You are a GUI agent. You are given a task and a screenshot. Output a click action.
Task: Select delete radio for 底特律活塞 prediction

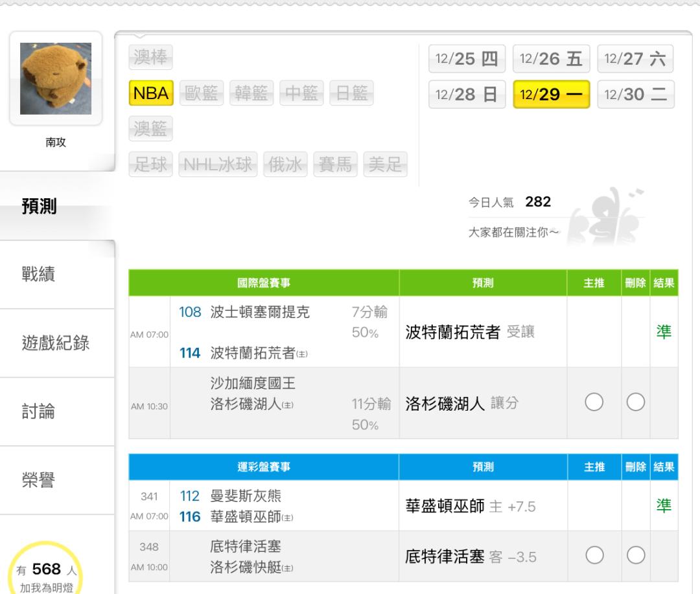[635, 556]
